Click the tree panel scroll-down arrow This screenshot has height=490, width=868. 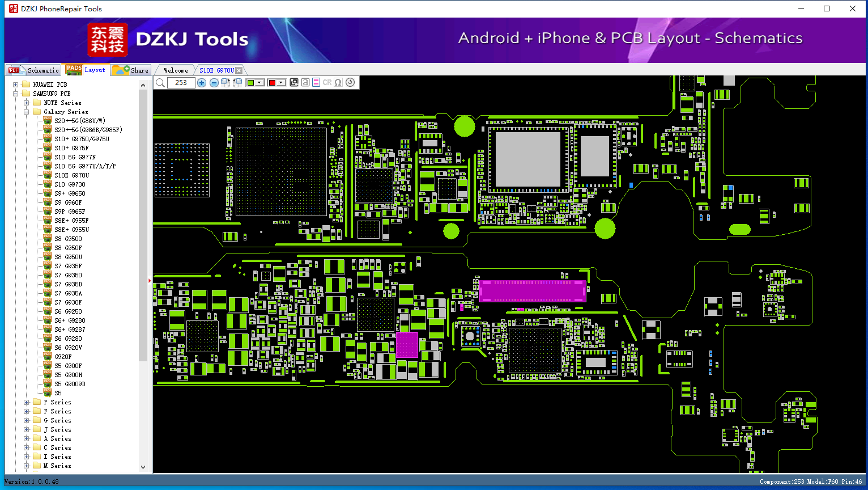click(143, 467)
